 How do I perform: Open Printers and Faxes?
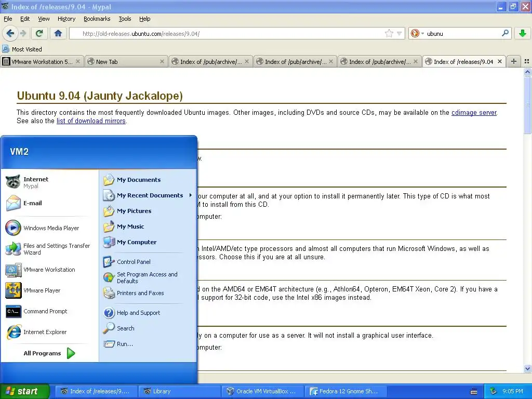tap(148, 293)
